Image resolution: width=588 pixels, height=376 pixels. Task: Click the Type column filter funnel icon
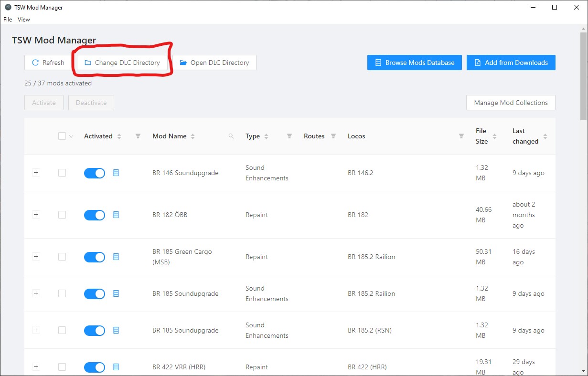pyautogui.click(x=289, y=136)
